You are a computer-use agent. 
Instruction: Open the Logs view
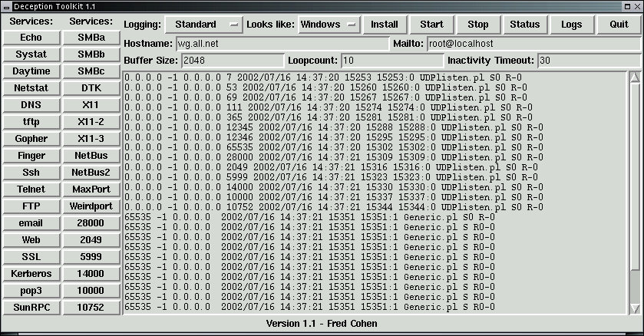point(571,25)
